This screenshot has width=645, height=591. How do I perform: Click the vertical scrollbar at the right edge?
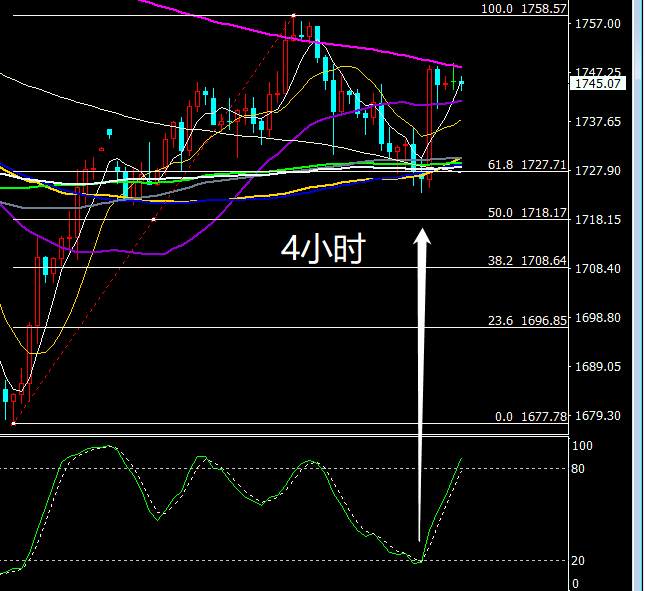637,295
